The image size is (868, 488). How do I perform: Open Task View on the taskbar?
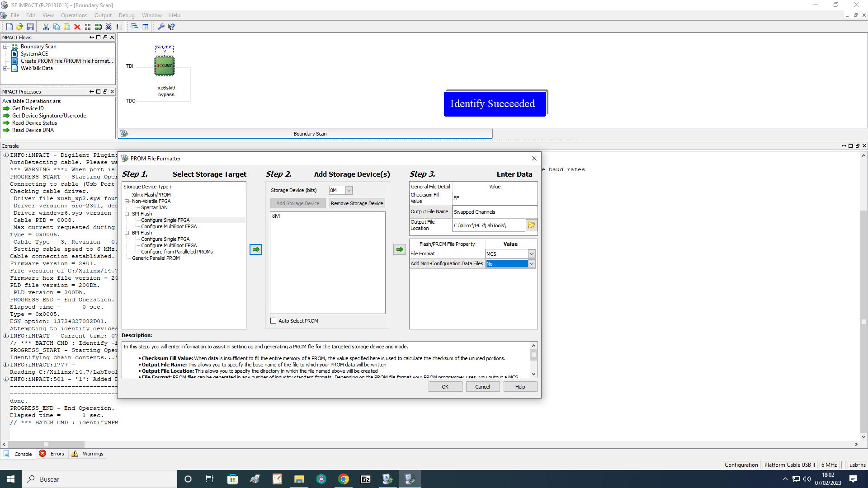point(210,479)
